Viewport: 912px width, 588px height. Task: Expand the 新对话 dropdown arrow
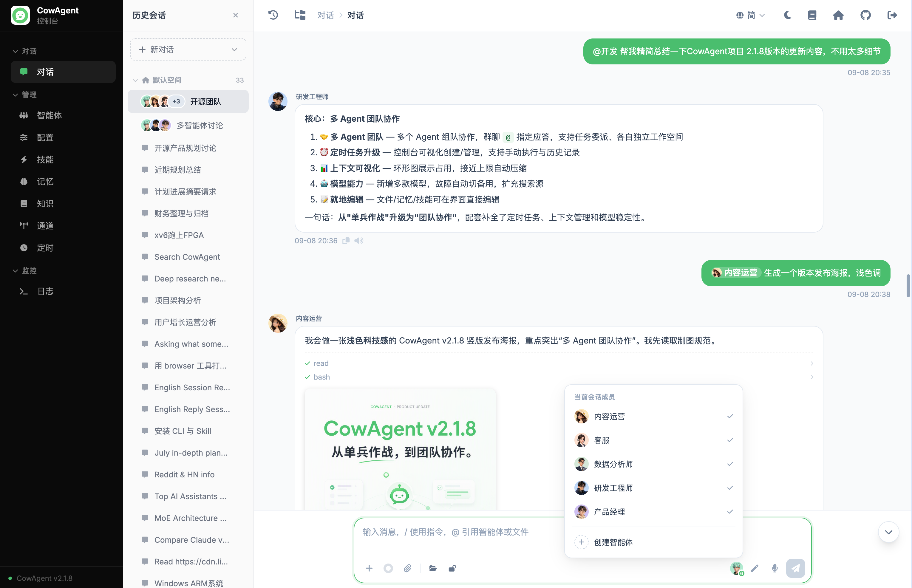pos(234,49)
